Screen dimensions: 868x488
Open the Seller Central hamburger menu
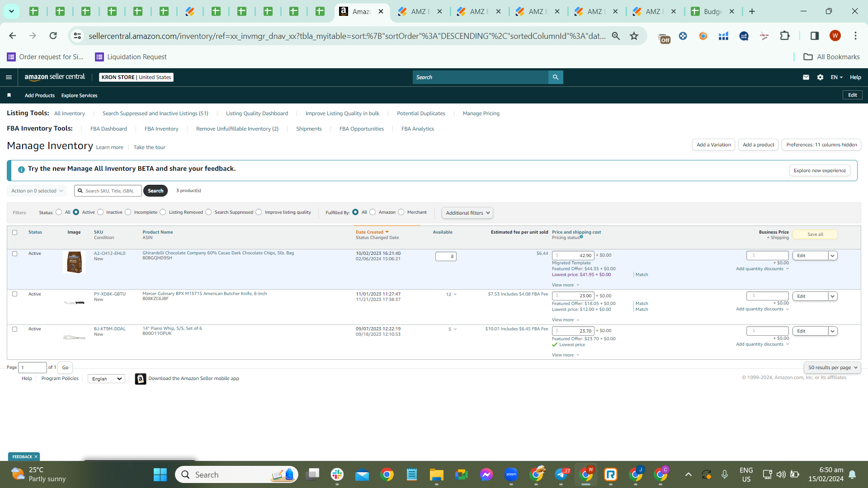[x=9, y=77]
